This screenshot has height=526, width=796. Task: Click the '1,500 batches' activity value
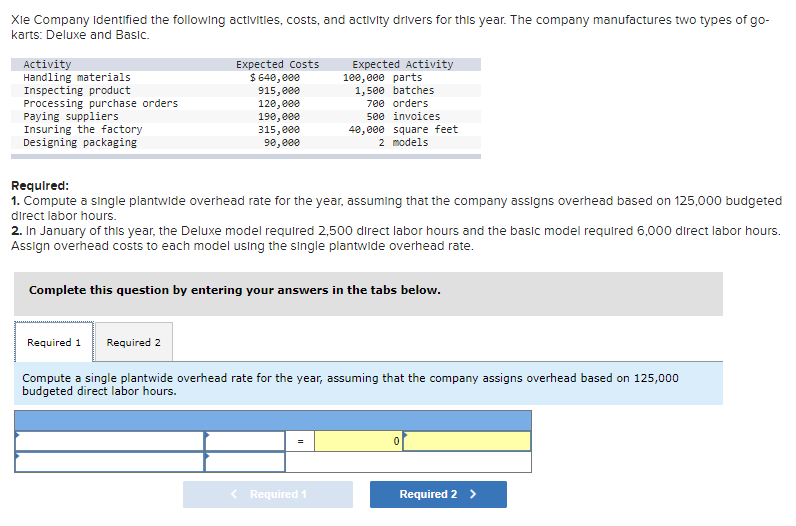[394, 90]
